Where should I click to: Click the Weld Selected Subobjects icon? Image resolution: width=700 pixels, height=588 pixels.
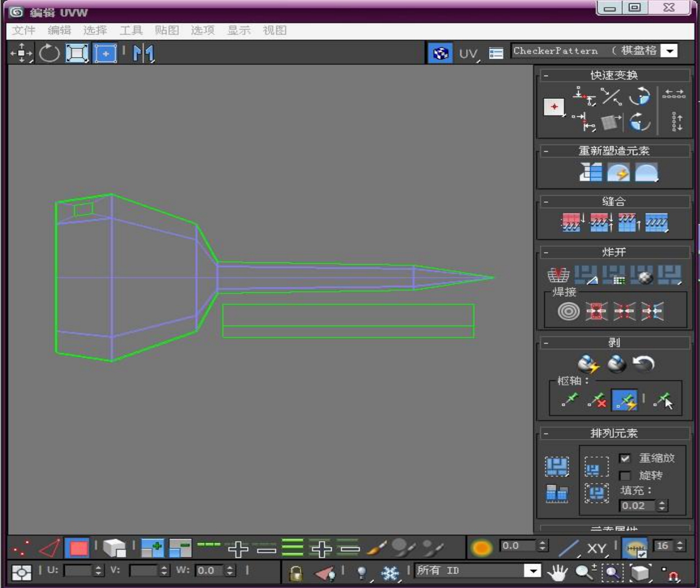(596, 311)
